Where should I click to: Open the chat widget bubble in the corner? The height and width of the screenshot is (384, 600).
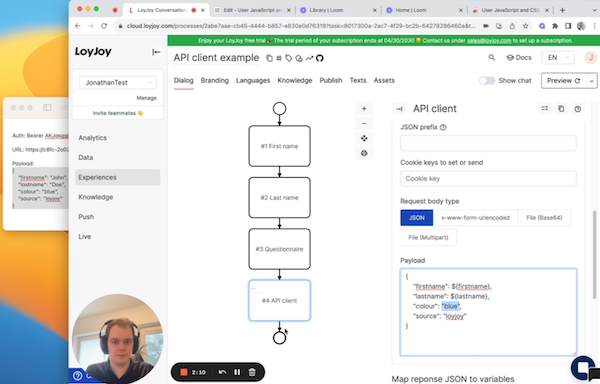583,368
